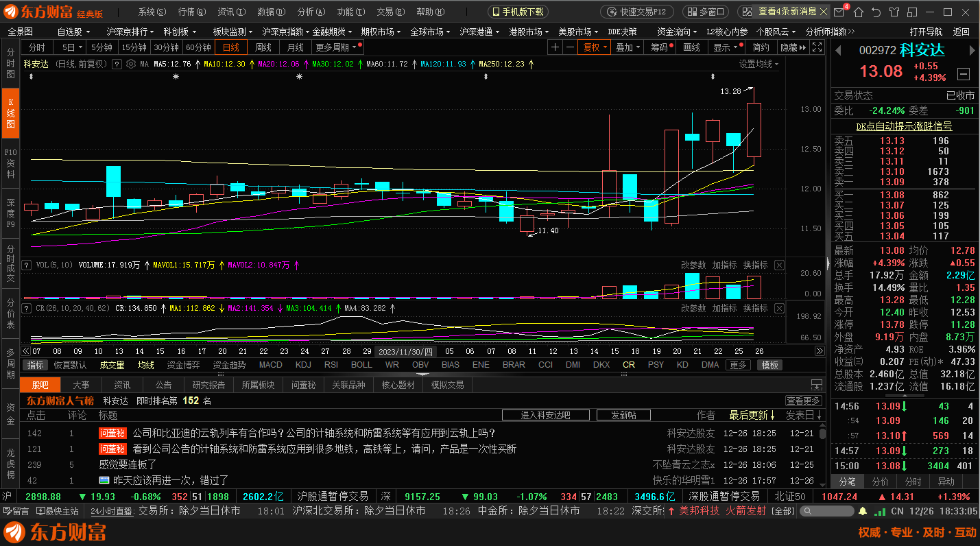The height and width of the screenshot is (546, 980).
Task: Toggle the 指标 button in indicator bar
Action: tap(35, 365)
